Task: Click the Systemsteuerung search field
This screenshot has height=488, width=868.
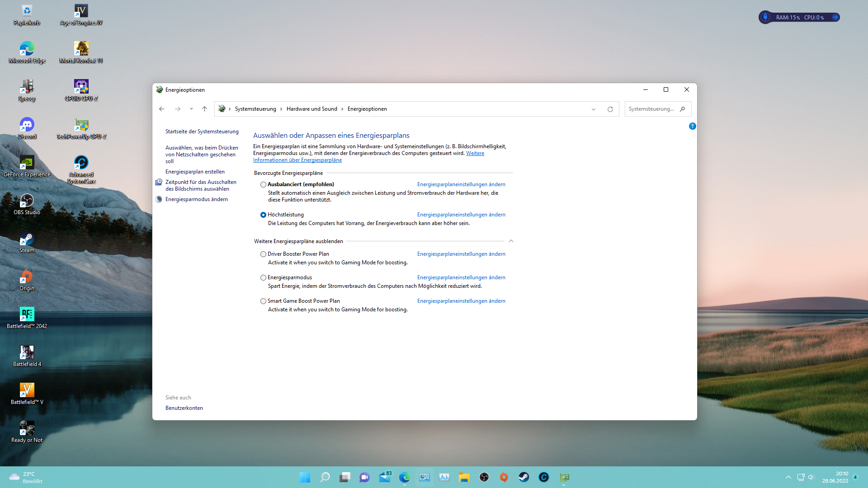Action: pyautogui.click(x=651, y=109)
